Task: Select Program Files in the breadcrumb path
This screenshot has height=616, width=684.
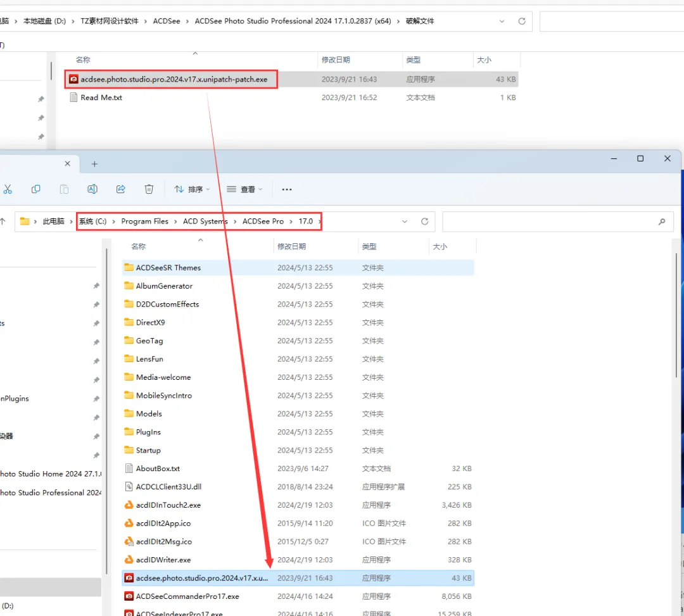Action: [x=144, y=222]
